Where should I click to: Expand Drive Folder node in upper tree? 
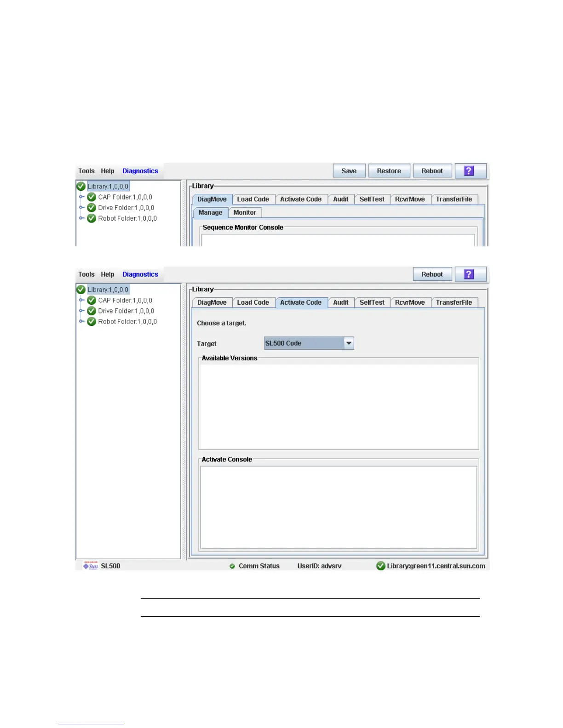click(81, 208)
